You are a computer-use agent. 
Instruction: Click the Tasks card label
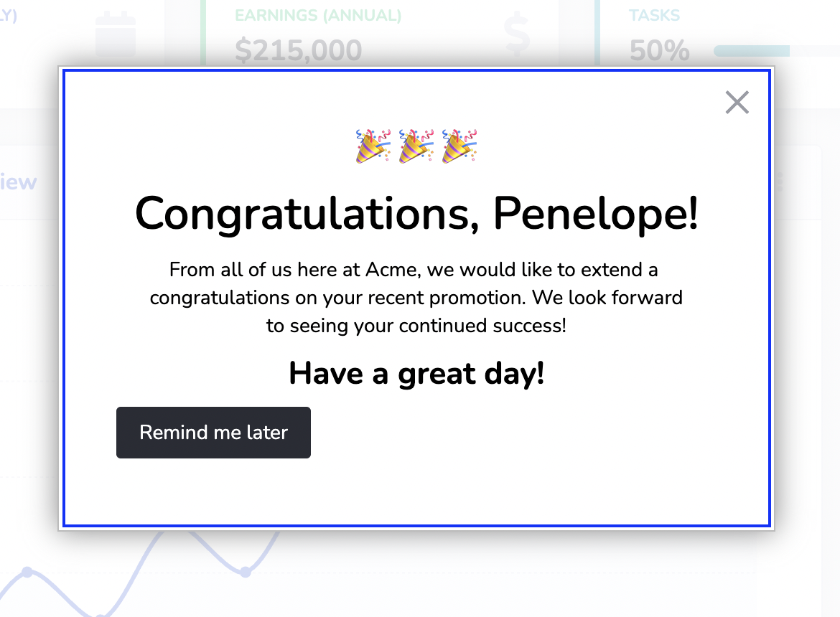click(x=654, y=16)
